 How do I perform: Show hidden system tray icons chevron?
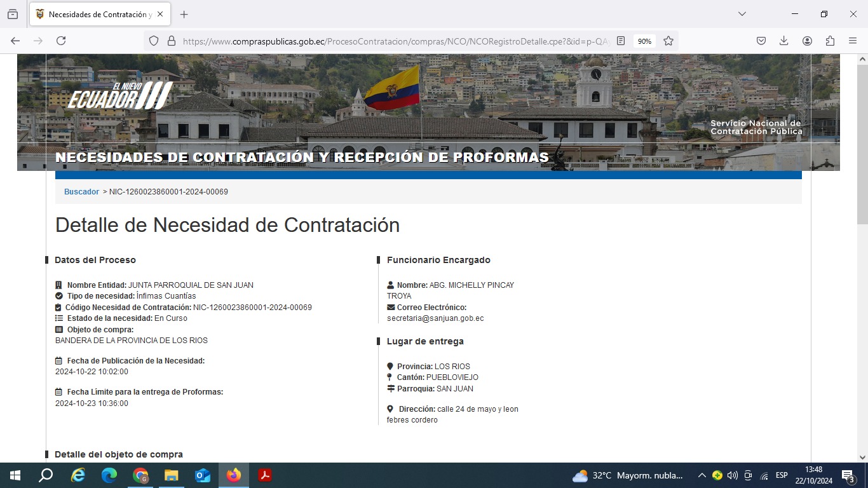pyautogui.click(x=702, y=475)
